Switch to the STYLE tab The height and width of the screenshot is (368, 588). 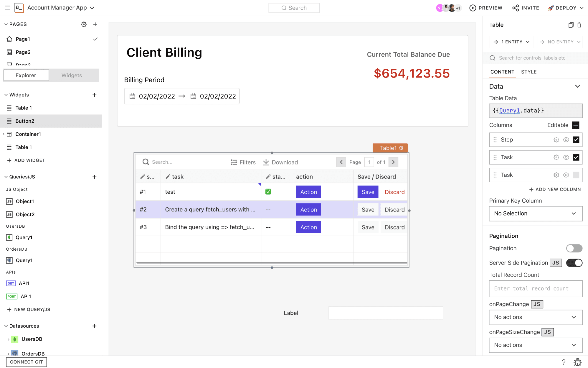coord(528,72)
